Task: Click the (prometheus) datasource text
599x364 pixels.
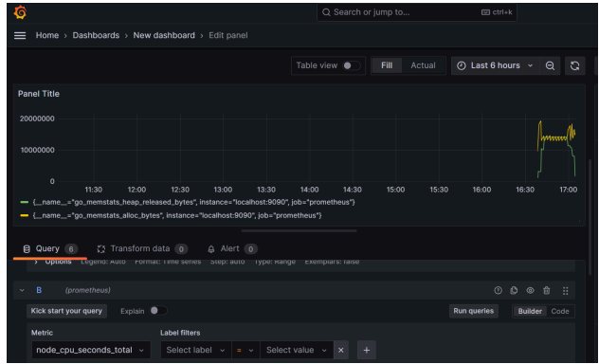Action: tap(88, 290)
